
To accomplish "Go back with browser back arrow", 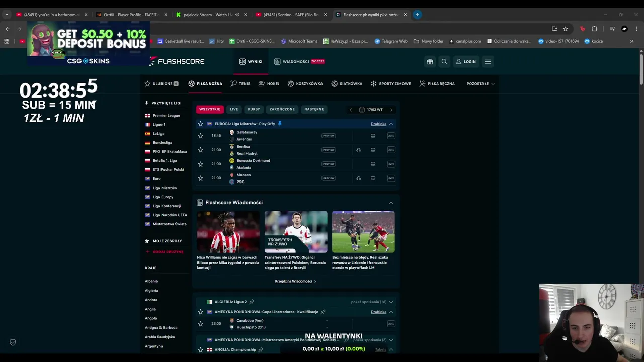I will click(7, 29).
